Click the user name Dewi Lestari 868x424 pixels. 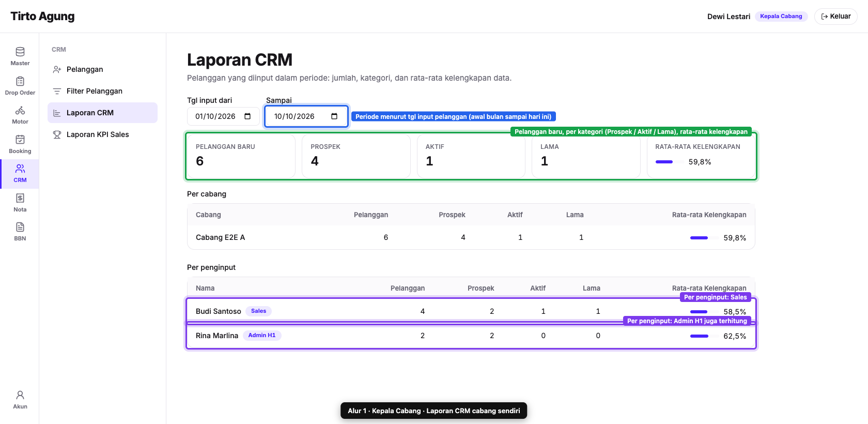729,17
